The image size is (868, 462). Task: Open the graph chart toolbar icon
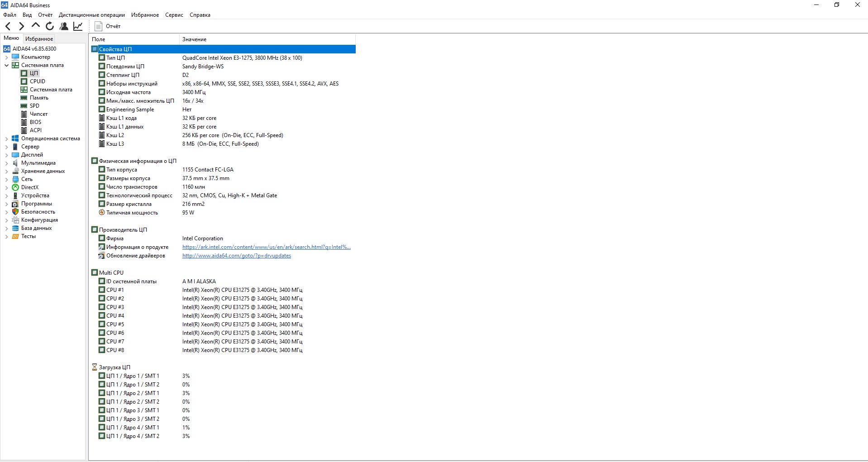point(78,26)
